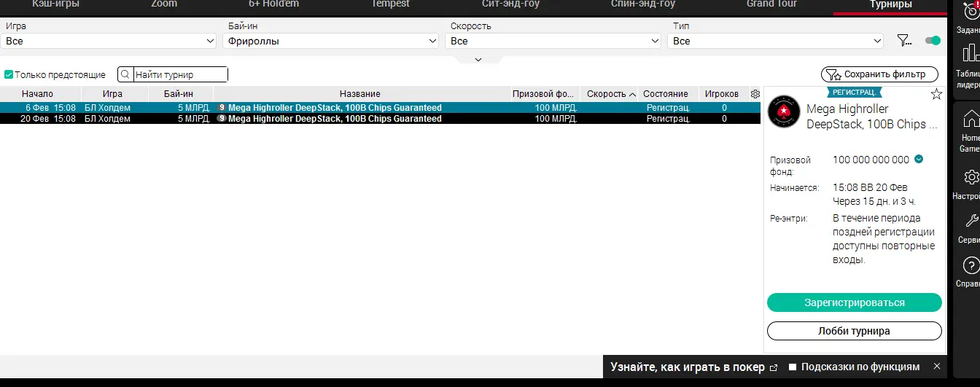980x387 pixels.
Task: Open the Скорость filter dropdown
Action: pyautogui.click(x=553, y=41)
